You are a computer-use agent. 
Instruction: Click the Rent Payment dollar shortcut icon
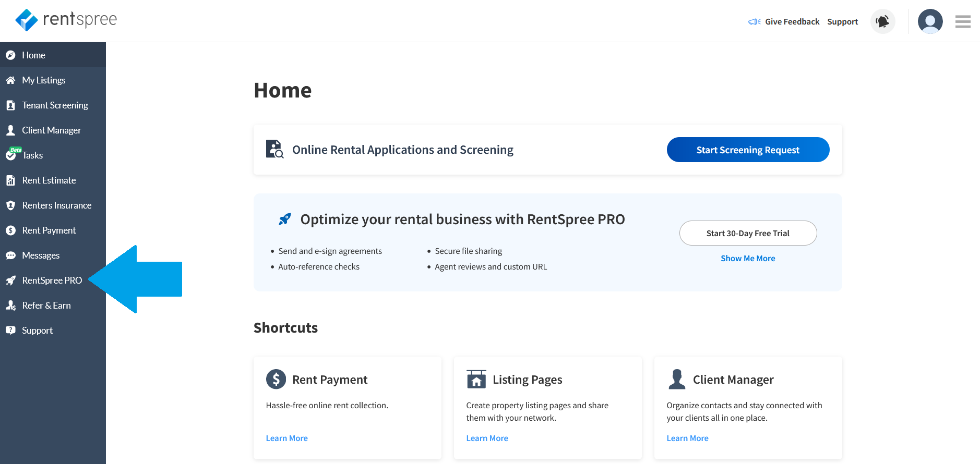[x=276, y=379]
